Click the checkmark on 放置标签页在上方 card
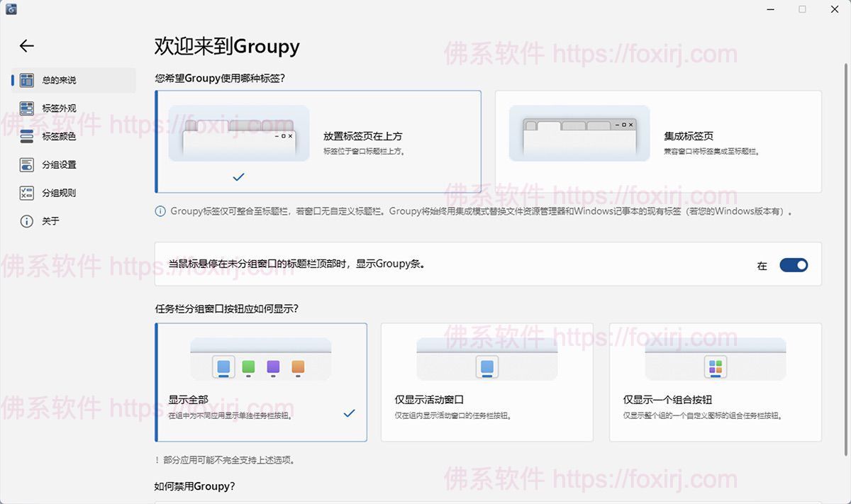 click(x=238, y=177)
